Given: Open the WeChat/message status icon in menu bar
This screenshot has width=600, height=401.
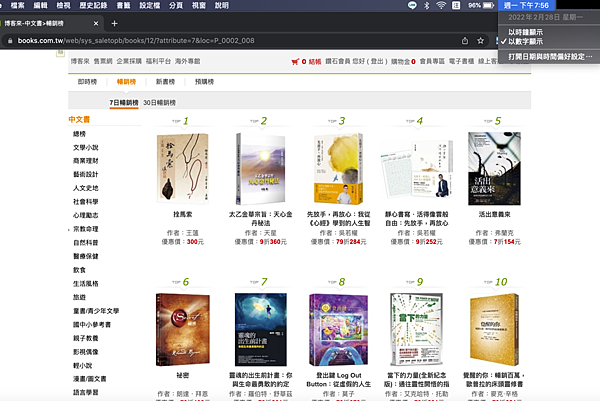Looking at the screenshot, I should 412,5.
